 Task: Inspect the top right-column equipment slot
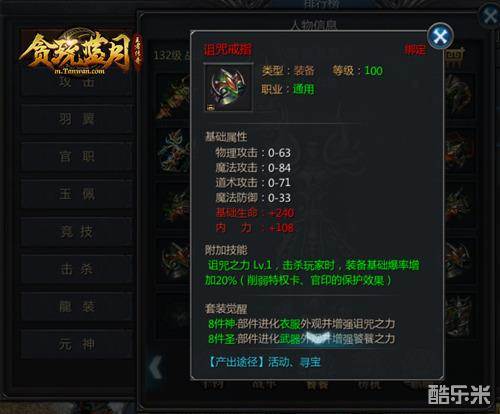point(460,97)
